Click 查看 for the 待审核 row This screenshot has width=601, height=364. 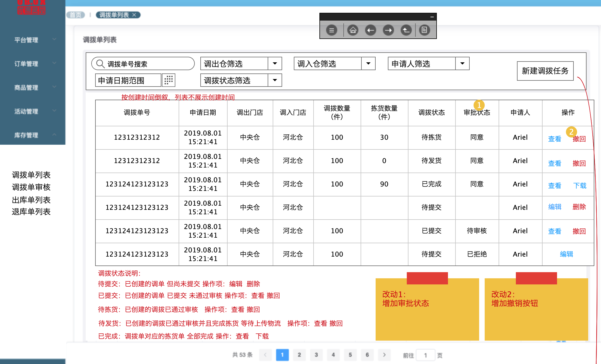(555, 231)
